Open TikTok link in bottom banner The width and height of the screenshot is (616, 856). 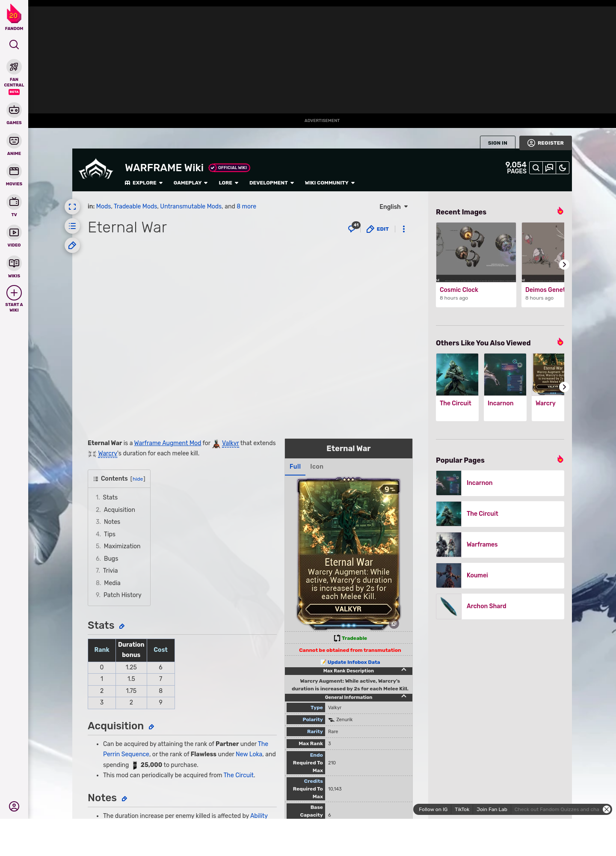pos(462,809)
